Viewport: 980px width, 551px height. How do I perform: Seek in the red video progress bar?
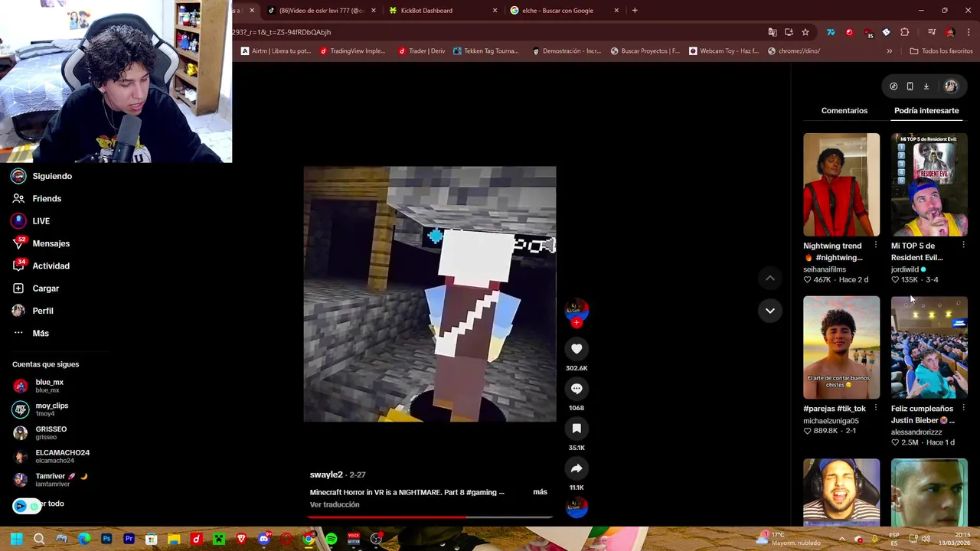(430, 517)
